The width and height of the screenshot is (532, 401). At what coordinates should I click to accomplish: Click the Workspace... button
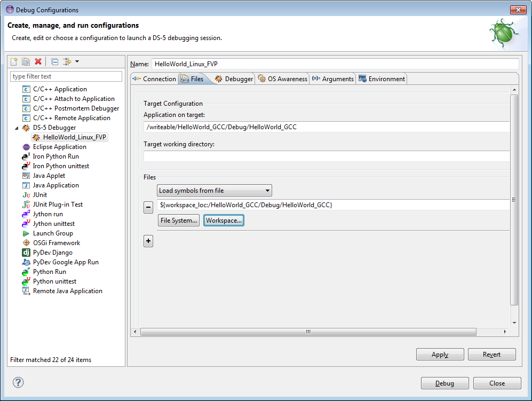(224, 221)
